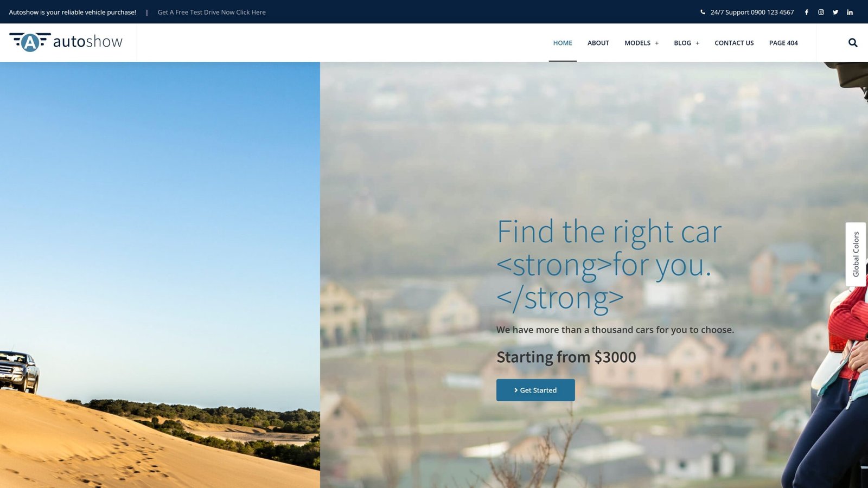Open the Page 404 menu item
The image size is (868, 488).
(x=783, y=43)
